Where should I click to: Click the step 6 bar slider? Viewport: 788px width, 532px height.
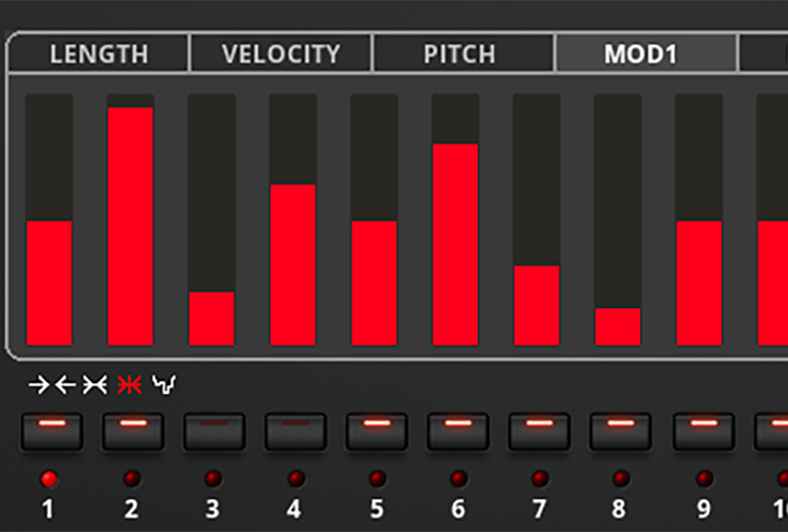click(x=455, y=220)
